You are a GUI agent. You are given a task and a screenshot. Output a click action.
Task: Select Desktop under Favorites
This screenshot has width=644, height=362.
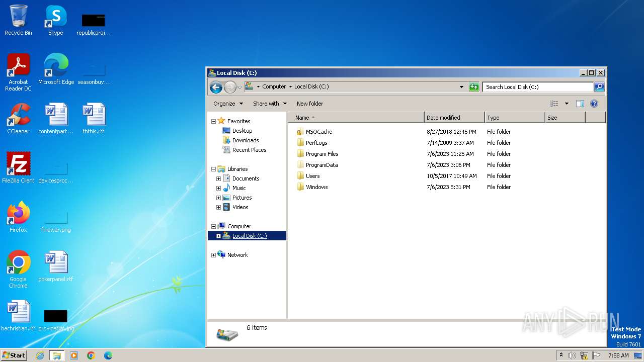(242, 131)
